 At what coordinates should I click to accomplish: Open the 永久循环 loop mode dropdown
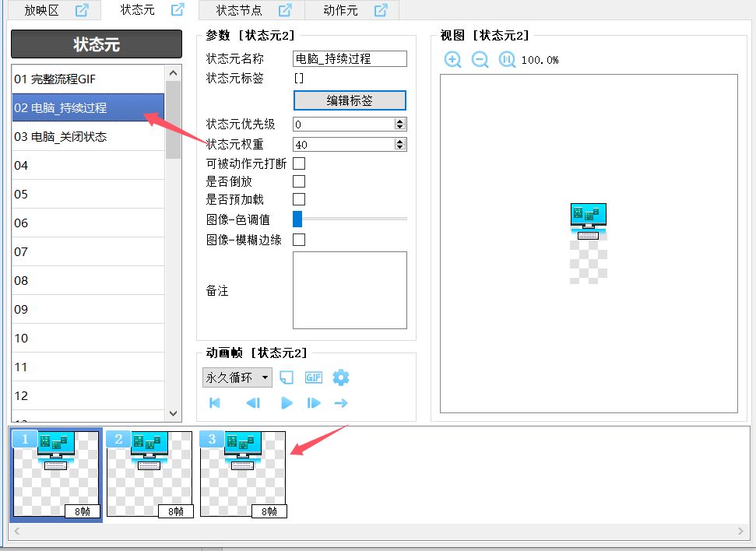[237, 377]
